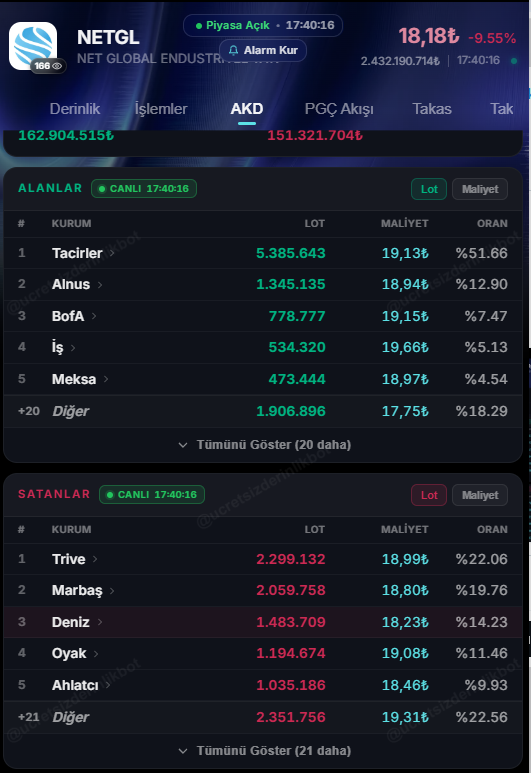Click the CANLI badge in Satanlar header

click(x=152, y=495)
